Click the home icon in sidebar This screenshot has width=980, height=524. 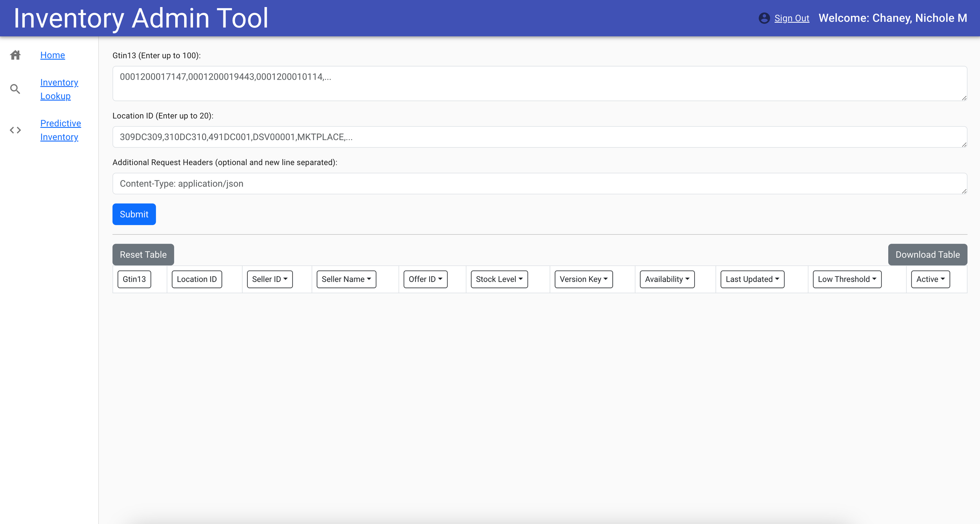[x=15, y=55]
